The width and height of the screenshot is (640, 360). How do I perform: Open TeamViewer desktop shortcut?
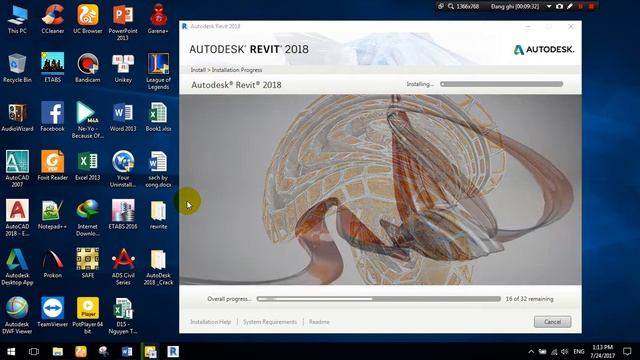53,313
